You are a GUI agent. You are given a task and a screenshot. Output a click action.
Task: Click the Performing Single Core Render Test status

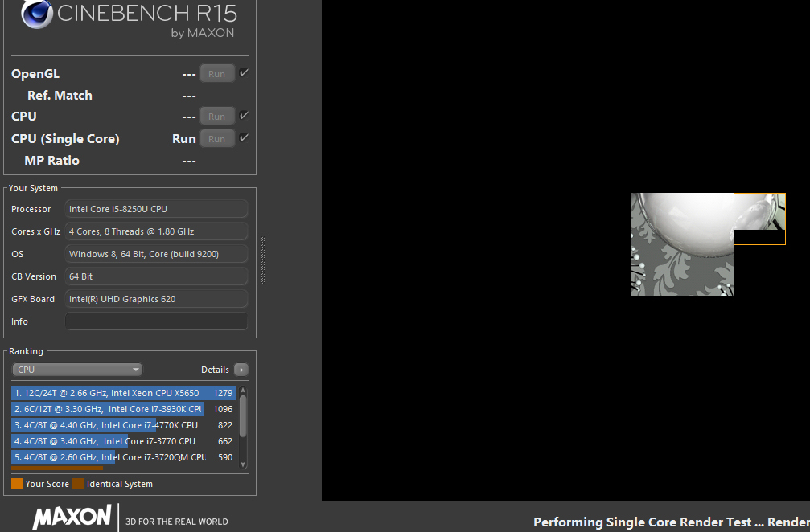pos(672,522)
